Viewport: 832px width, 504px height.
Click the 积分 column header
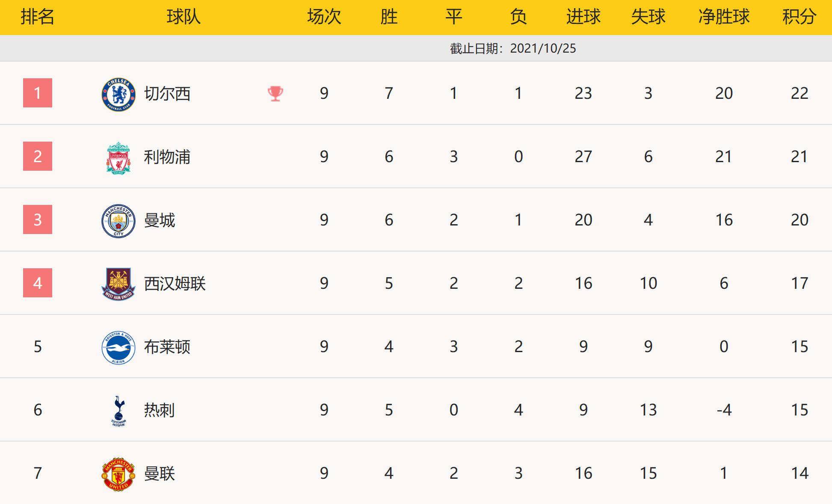pyautogui.click(x=799, y=17)
